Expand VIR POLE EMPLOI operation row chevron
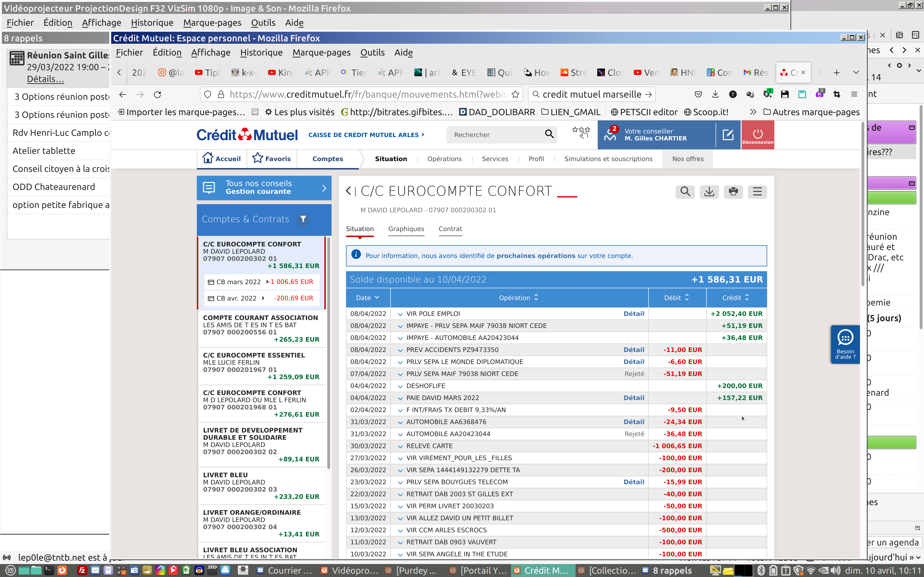This screenshot has width=924, height=577. point(400,314)
